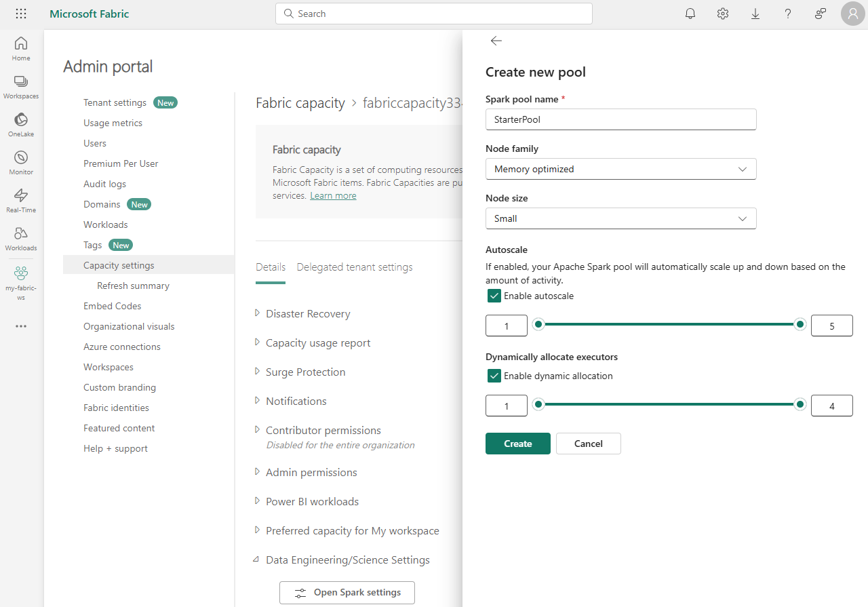Screen dimensions: 868x607
Task: Click Open Spark settings button
Action: tap(347, 593)
